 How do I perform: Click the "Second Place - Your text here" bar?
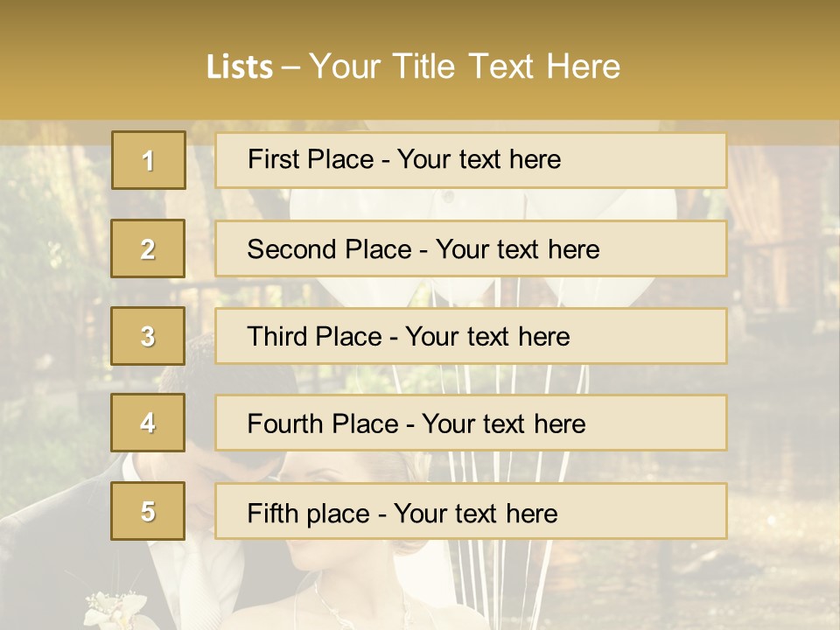click(x=471, y=248)
